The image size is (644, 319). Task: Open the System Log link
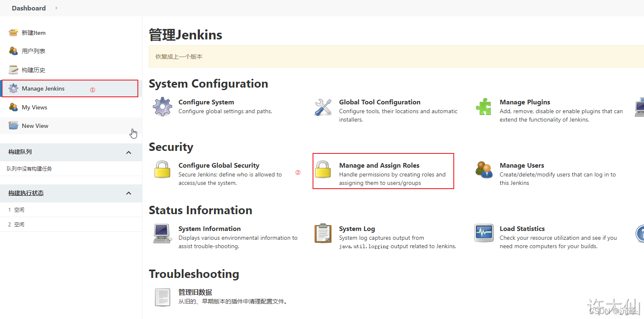coord(357,228)
